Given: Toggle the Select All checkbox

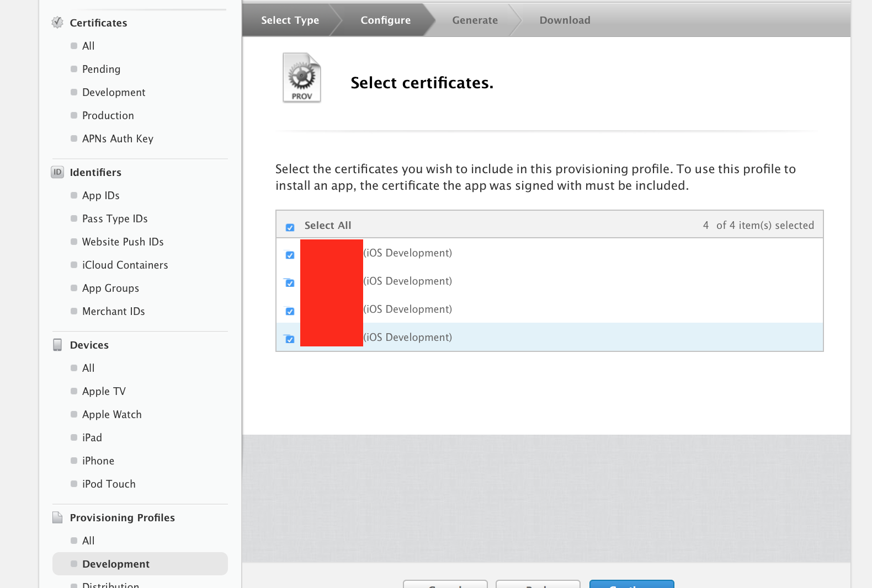Looking at the screenshot, I should [290, 227].
